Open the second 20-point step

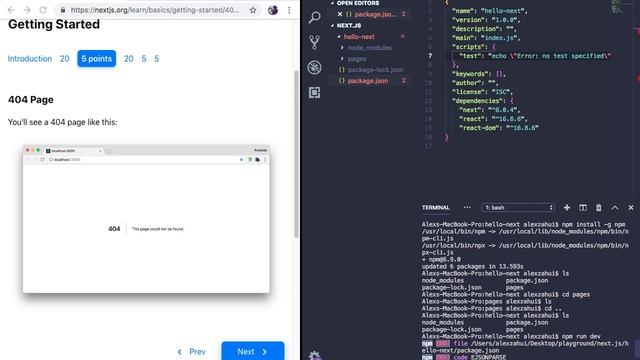(x=129, y=59)
